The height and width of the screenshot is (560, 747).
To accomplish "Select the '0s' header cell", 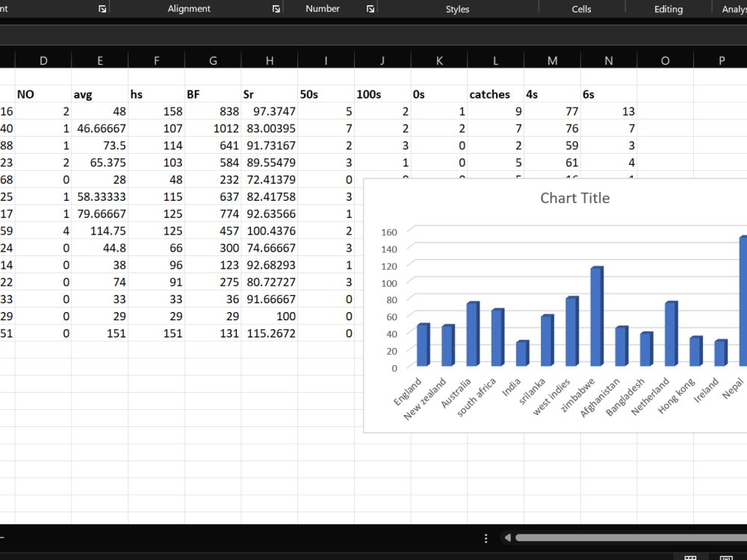I will click(439, 94).
